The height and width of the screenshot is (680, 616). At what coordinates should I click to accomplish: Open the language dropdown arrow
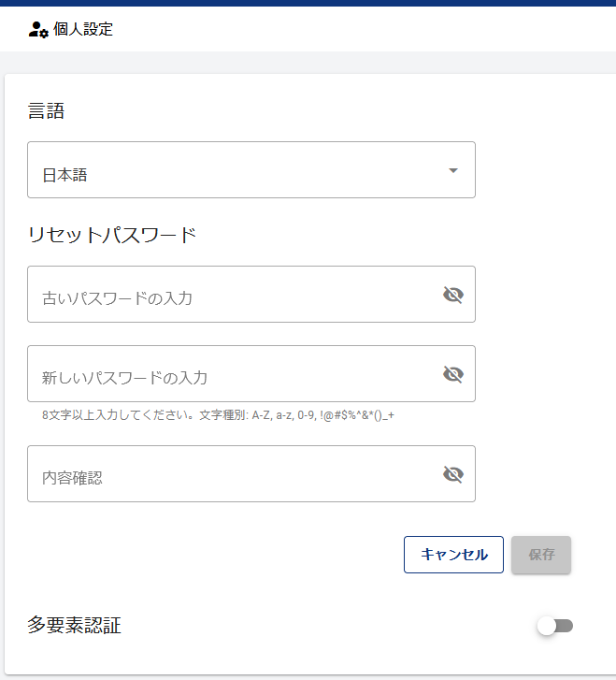(453, 170)
